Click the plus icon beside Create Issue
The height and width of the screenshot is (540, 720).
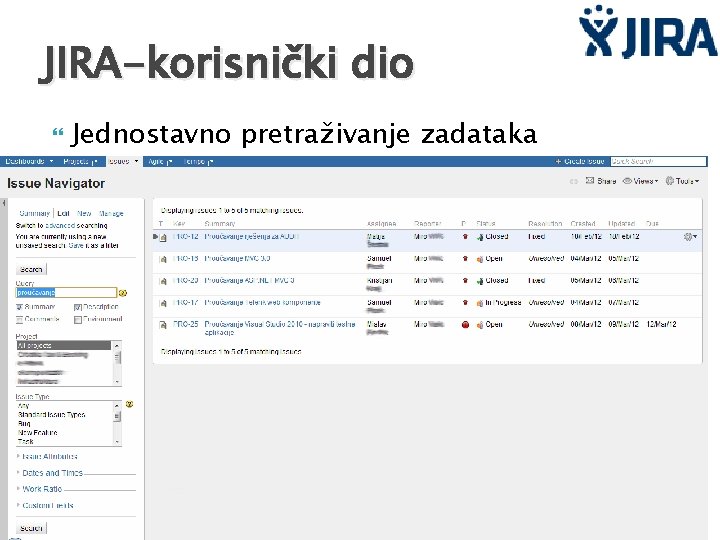558,161
